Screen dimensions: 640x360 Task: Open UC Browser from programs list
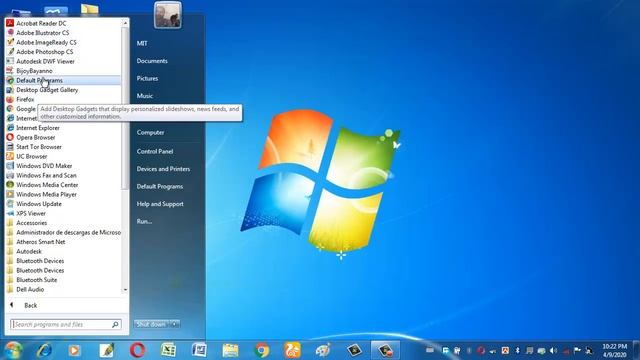pos(63,156)
